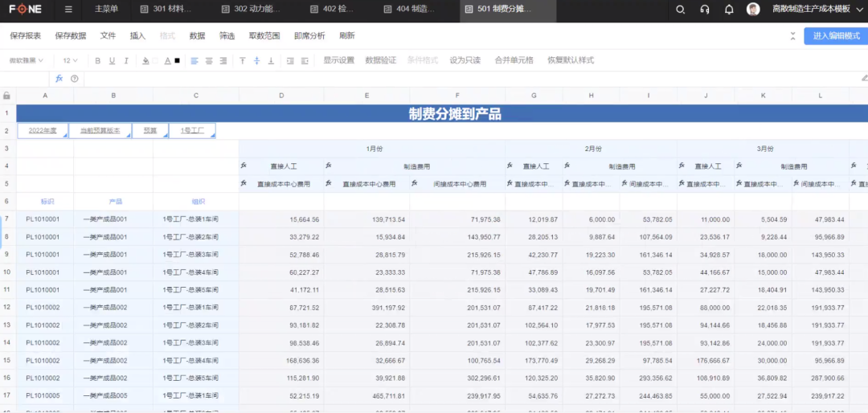Open the 插入 menu
The width and height of the screenshot is (868, 413).
[x=138, y=36]
